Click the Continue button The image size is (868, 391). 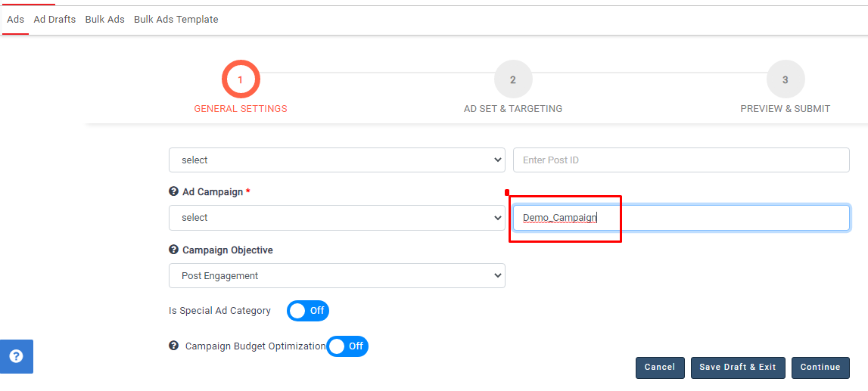coord(820,368)
